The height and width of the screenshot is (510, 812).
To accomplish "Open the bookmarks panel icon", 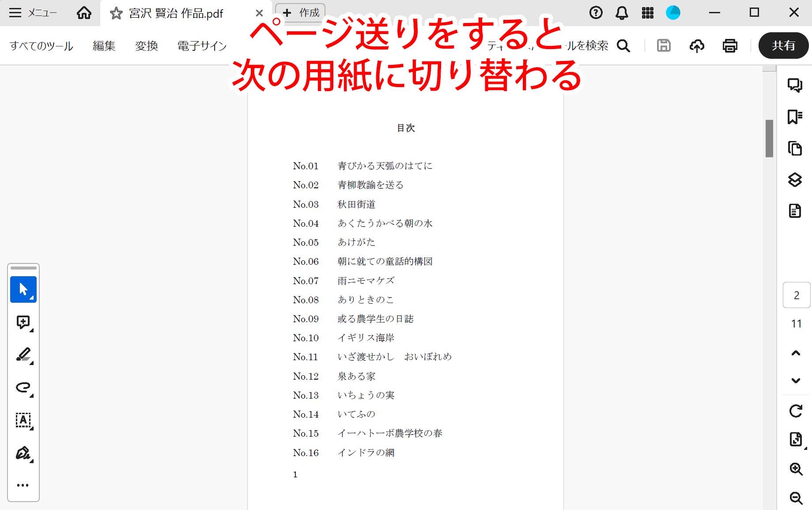I will [x=795, y=117].
